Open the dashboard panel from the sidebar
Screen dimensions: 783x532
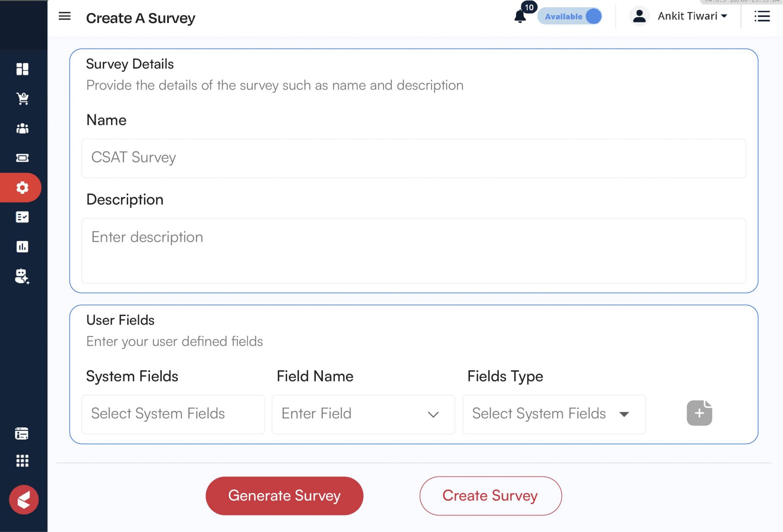tap(23, 69)
